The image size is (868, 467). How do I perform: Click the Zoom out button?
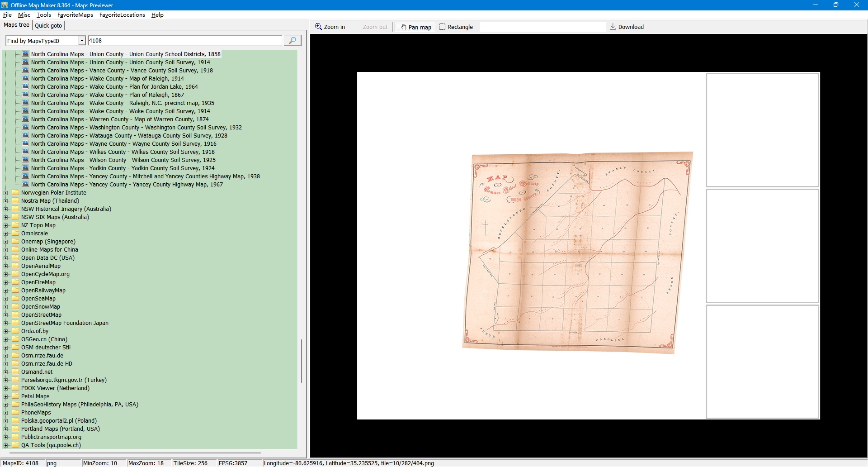tap(375, 27)
